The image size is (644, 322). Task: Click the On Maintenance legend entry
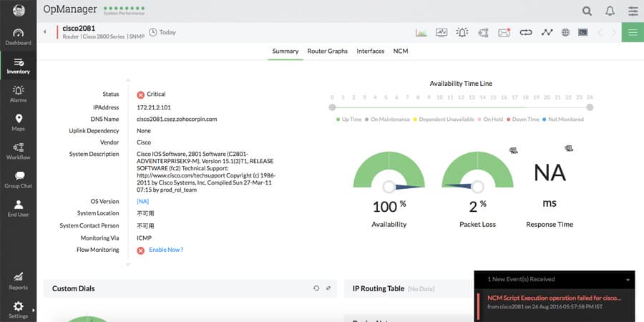pos(387,119)
